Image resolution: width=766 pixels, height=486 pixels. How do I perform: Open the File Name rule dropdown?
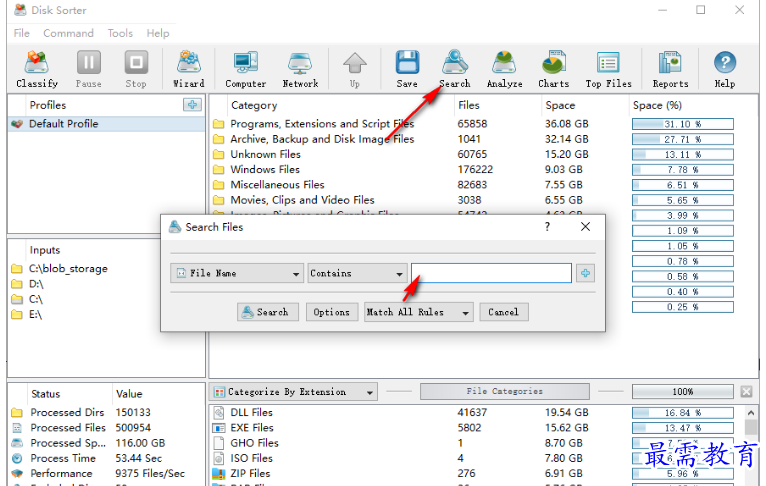[x=237, y=273]
